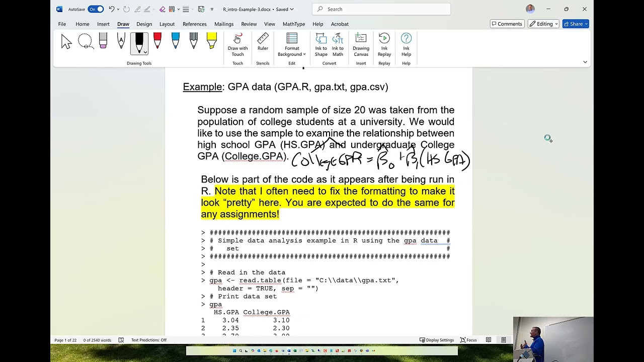Click the Share button

[x=576, y=24]
